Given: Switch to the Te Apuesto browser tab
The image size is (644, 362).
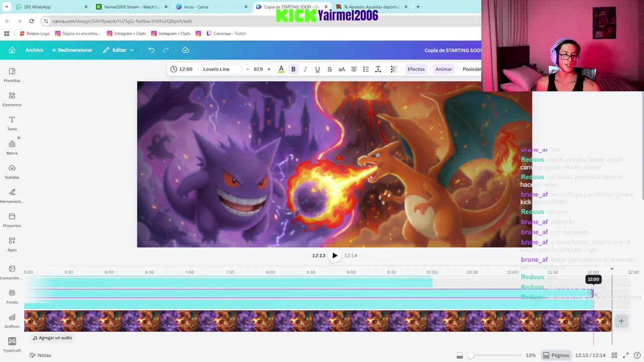Looking at the screenshot, I should pyautogui.click(x=371, y=7).
